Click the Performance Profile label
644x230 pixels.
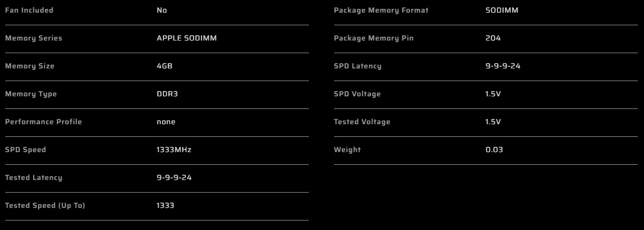[x=43, y=122]
